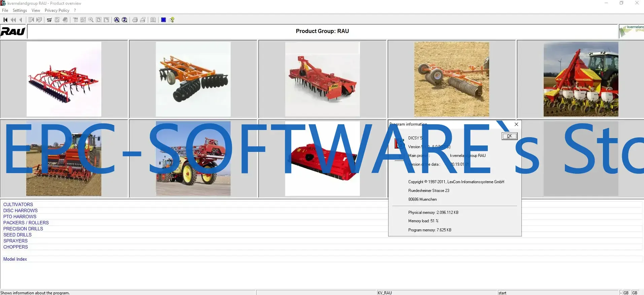Open the DISC HARROWS link

tap(21, 210)
